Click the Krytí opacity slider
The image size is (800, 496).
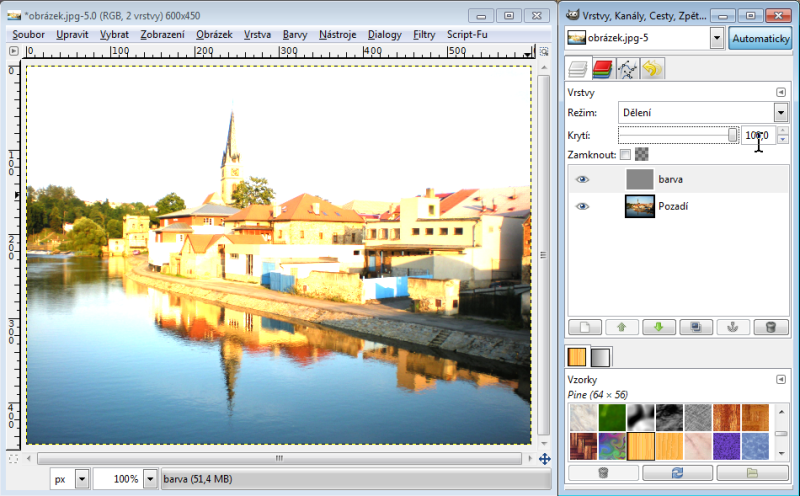(677, 135)
